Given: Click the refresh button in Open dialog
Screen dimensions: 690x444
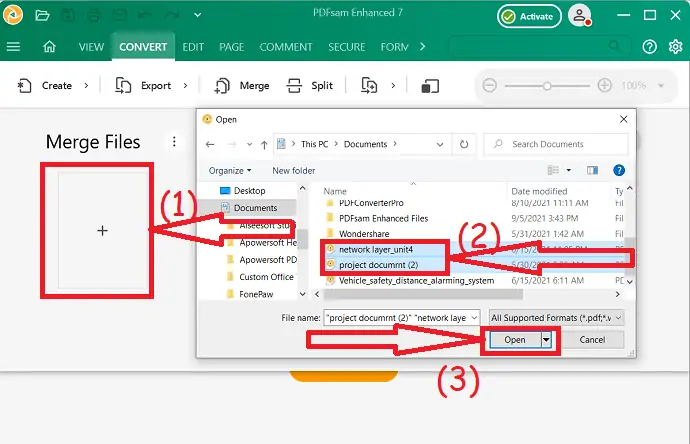Looking at the screenshot, I should tap(464, 144).
